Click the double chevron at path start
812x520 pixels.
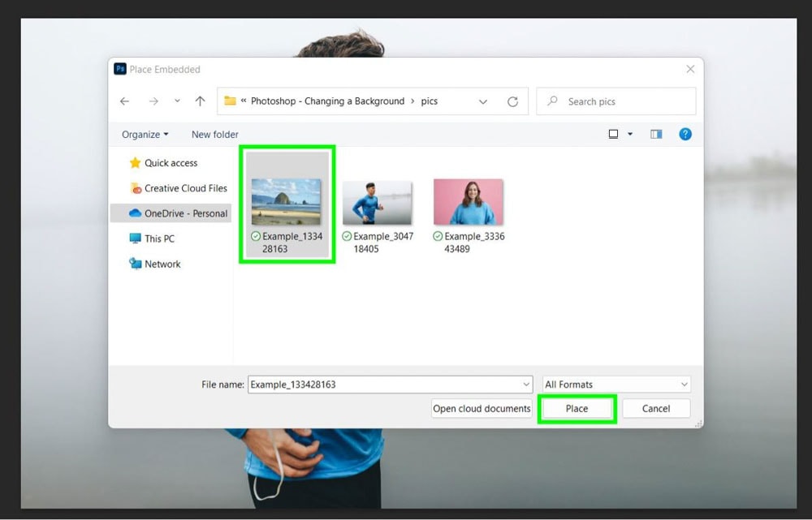tap(244, 101)
